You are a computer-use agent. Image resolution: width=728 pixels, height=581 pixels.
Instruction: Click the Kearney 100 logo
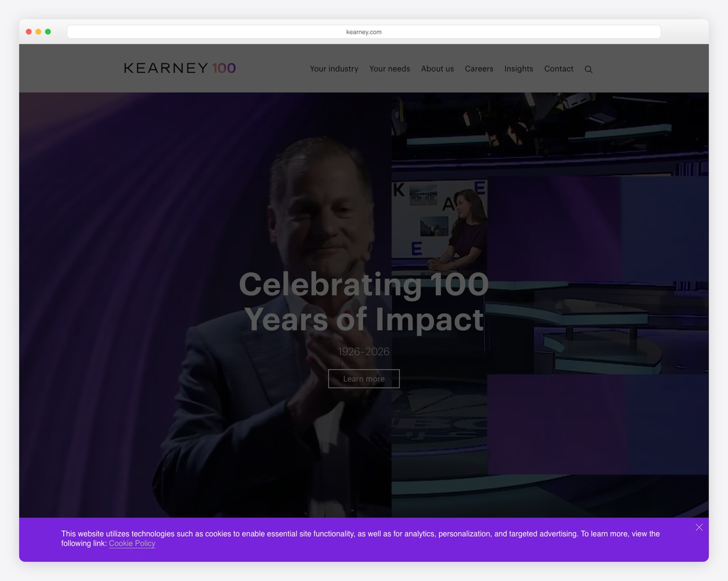point(180,68)
